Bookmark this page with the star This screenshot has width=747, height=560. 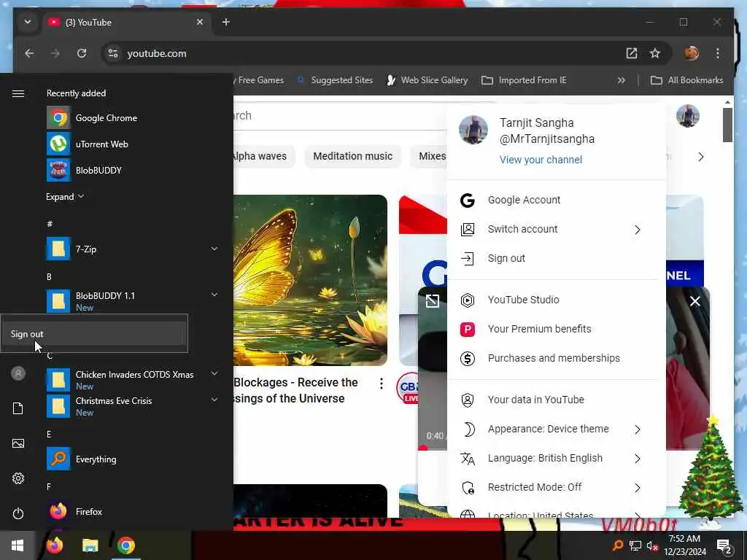655,53
